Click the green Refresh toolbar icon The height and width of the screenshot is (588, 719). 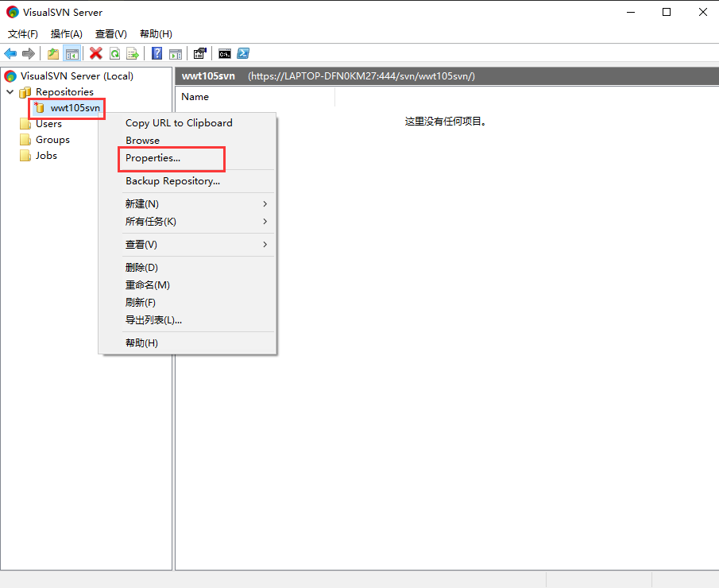click(114, 53)
